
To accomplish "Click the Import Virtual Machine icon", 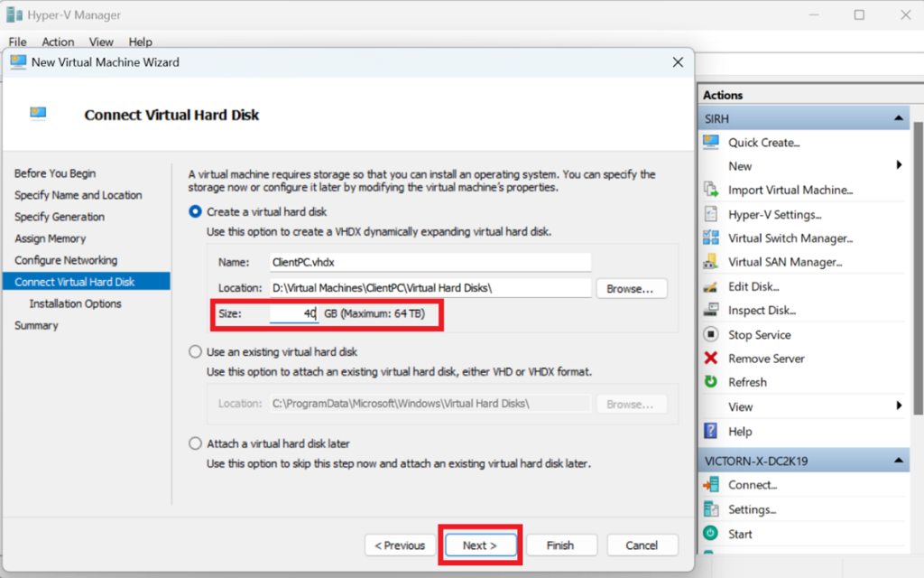I will pos(711,190).
